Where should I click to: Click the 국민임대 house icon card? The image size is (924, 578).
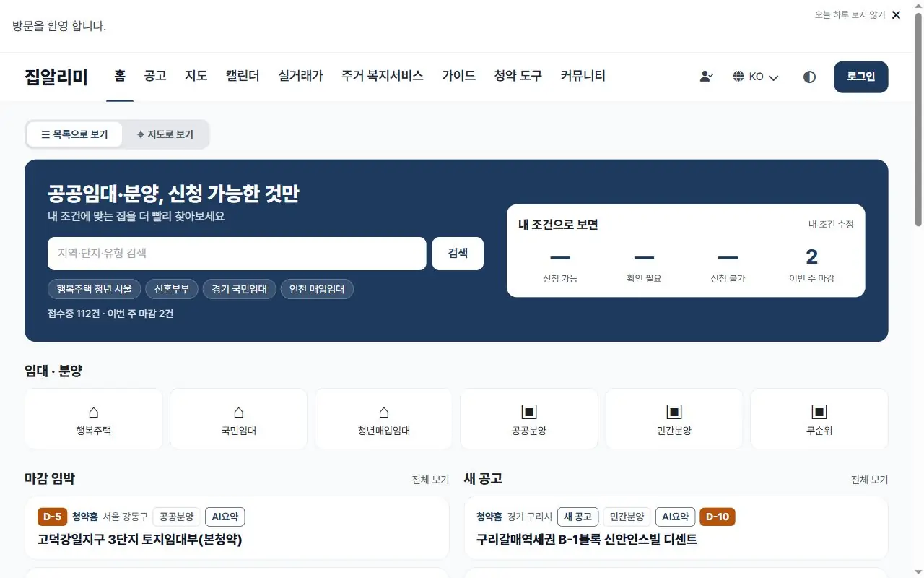[x=239, y=419]
